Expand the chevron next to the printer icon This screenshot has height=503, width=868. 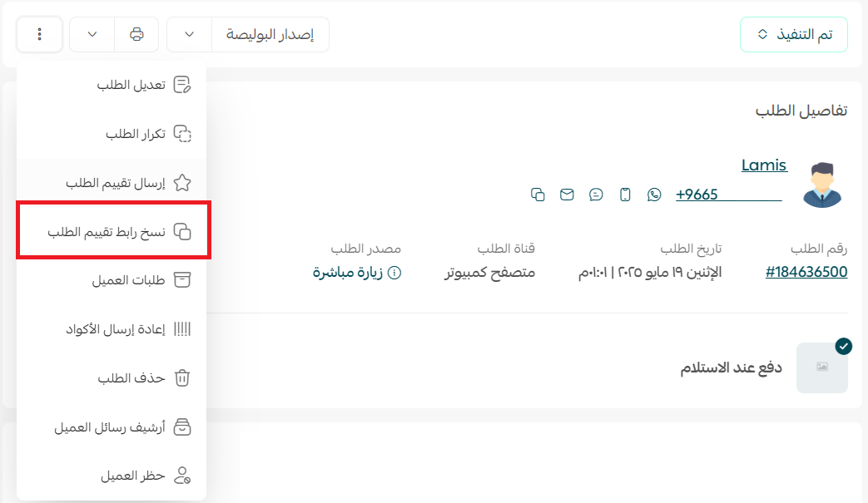pos(91,34)
